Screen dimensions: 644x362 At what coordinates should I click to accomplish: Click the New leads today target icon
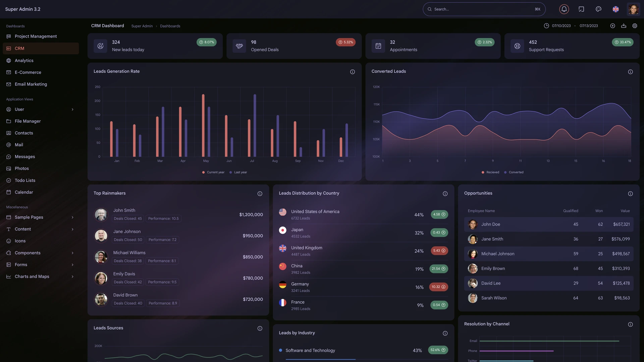point(100,46)
